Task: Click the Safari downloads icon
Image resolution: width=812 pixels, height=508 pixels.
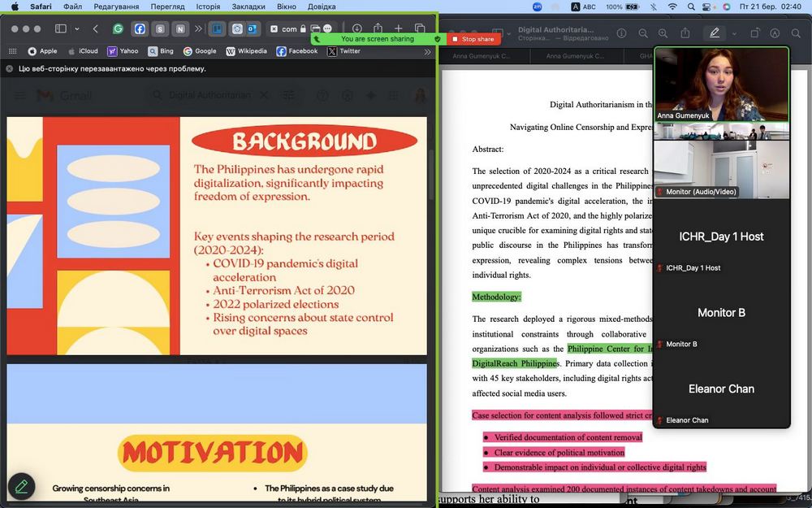Action: (x=356, y=28)
